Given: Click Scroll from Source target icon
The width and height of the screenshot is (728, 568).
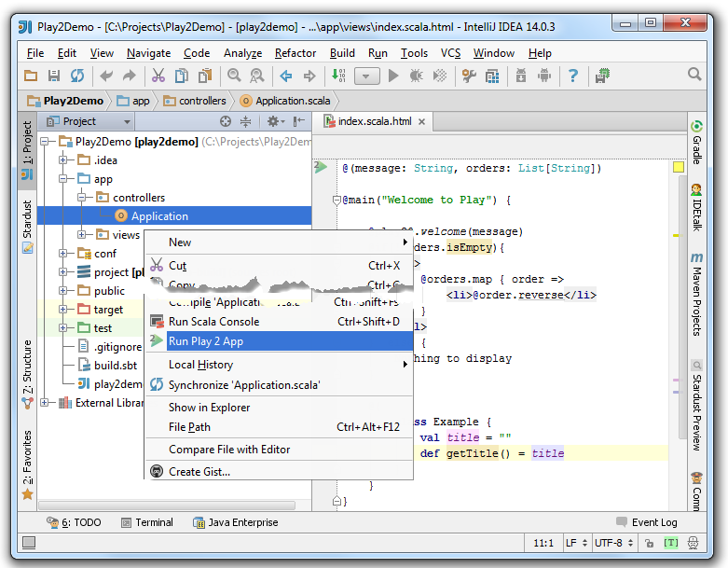Looking at the screenshot, I should tap(225, 121).
